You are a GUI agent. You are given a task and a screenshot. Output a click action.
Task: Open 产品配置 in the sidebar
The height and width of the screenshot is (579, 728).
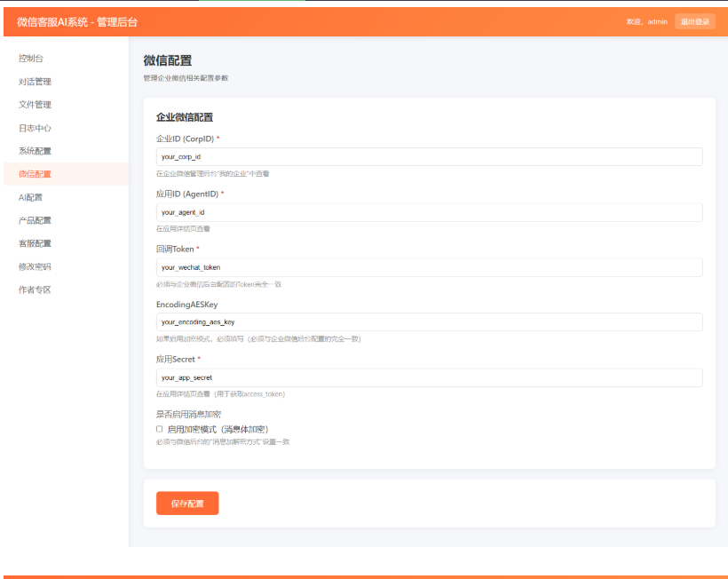[x=35, y=220]
